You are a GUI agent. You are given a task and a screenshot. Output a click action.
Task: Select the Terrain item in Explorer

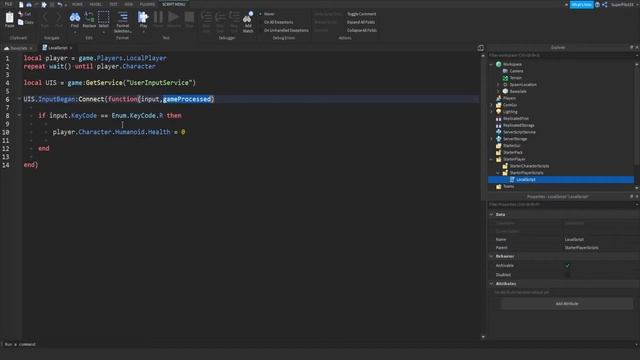point(515,78)
